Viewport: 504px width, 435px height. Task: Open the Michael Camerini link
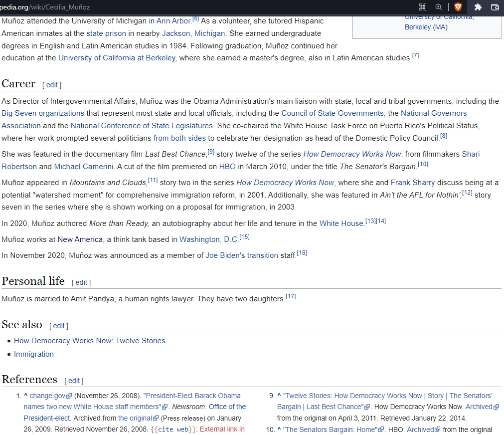tap(84, 166)
